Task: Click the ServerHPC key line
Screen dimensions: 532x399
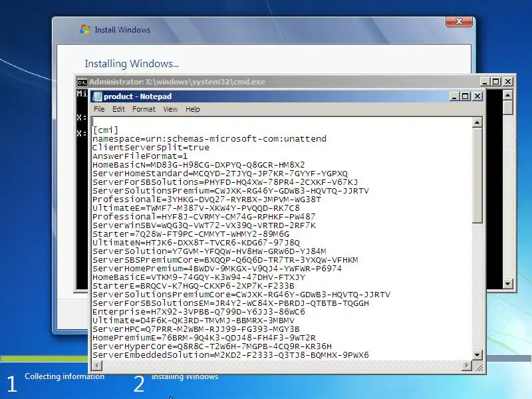Action: (196, 329)
